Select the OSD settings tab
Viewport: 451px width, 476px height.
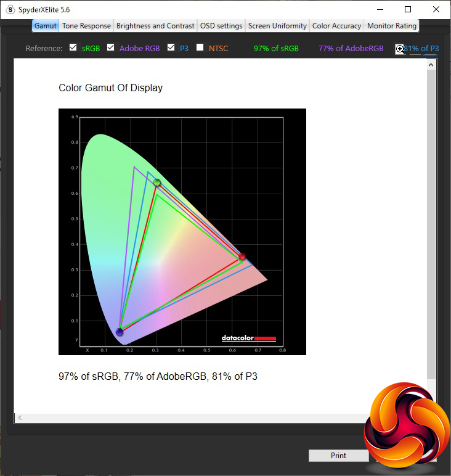[221, 26]
